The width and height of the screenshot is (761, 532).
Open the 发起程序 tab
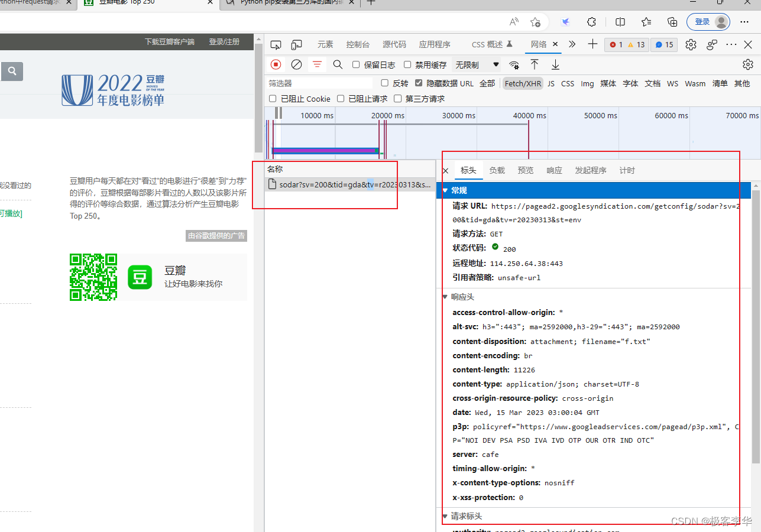pyautogui.click(x=591, y=170)
